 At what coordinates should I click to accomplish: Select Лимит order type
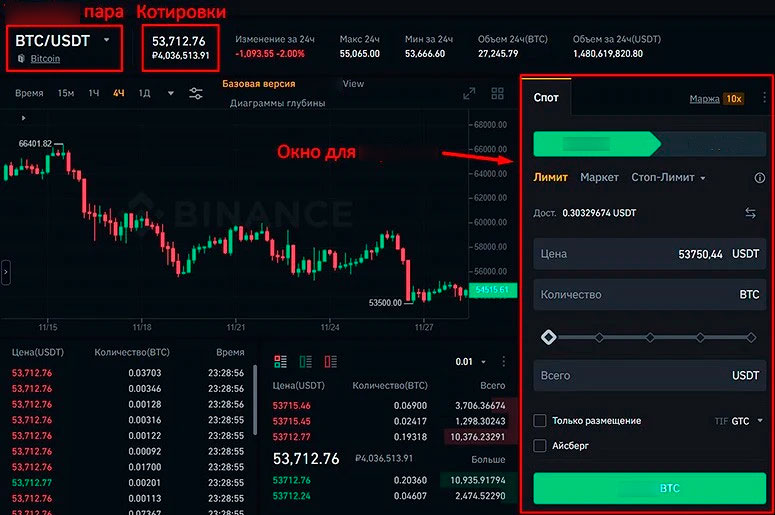[x=550, y=177]
